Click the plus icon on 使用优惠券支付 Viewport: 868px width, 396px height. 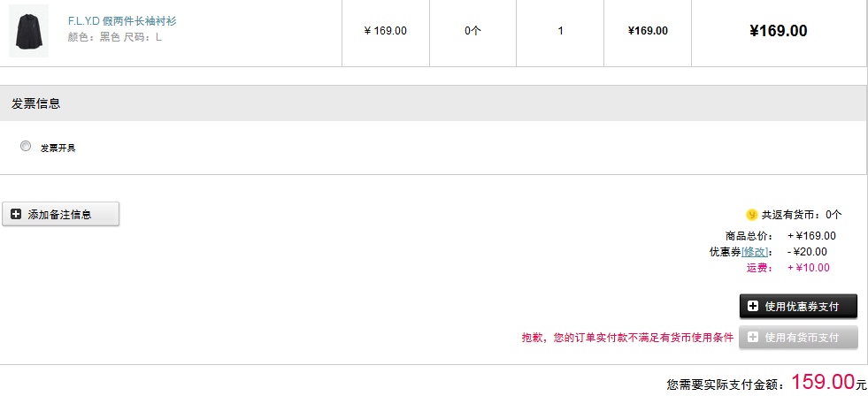coord(753,307)
